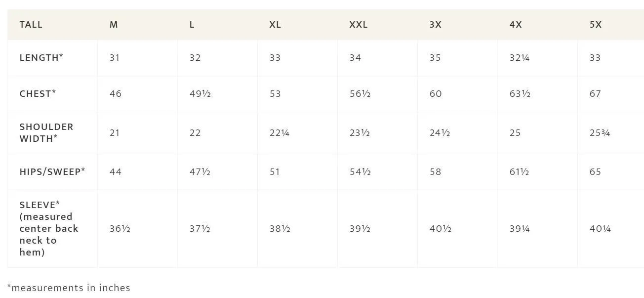Select the SLEEVE* row label
Viewport: 644px width, 298px height.
[x=49, y=228]
